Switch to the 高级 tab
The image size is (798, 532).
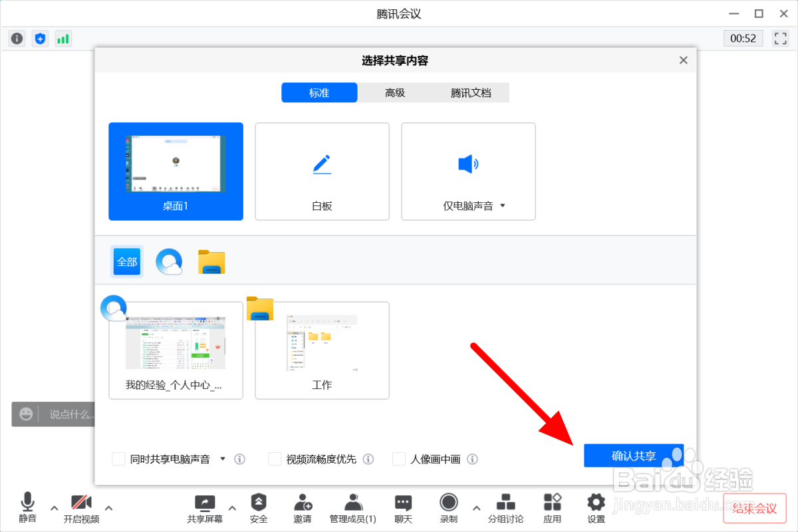point(395,92)
